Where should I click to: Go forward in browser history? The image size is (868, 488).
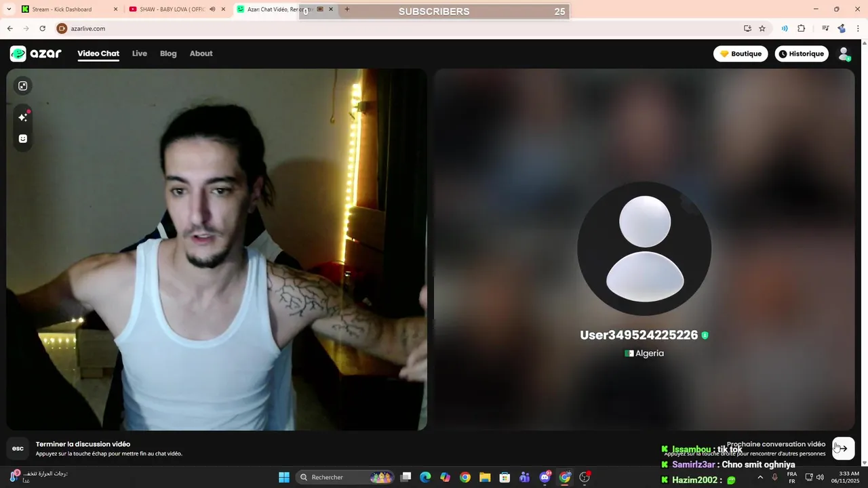26,28
